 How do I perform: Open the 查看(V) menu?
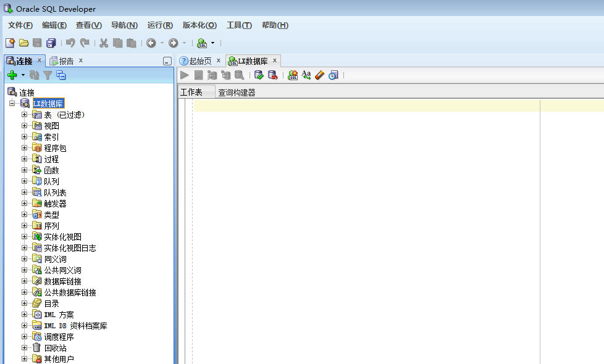89,25
